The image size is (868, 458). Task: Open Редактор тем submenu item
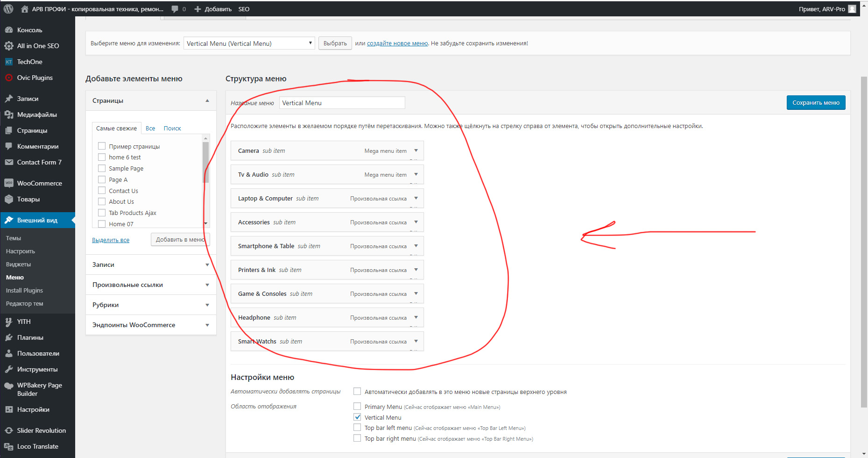pyautogui.click(x=25, y=303)
